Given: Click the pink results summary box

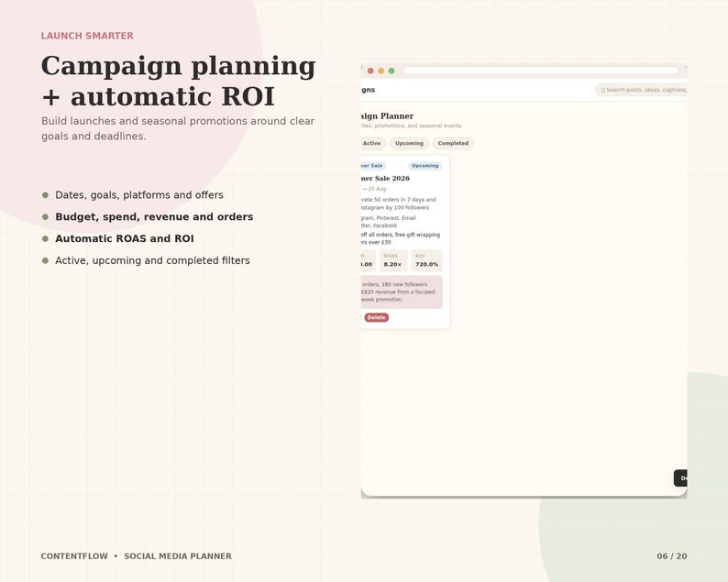Looking at the screenshot, I should tap(402, 292).
